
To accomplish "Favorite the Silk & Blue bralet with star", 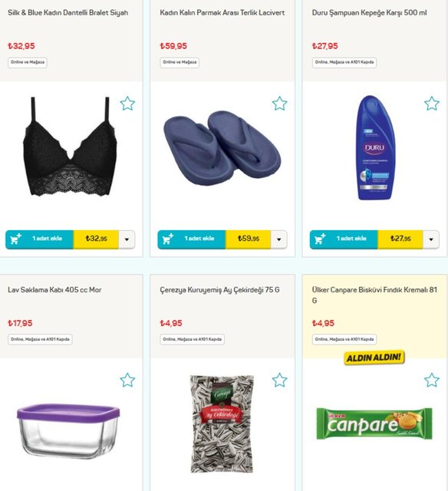I will coord(127,104).
